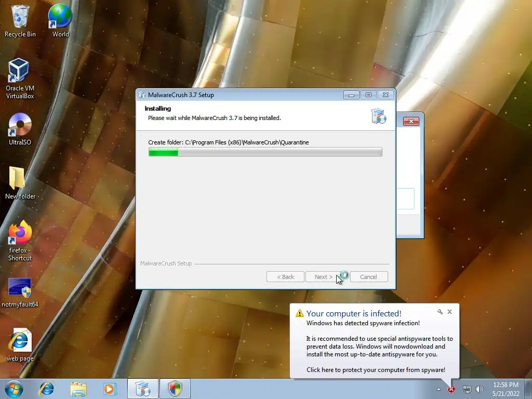The height and width of the screenshot is (399, 532).
Task: Click the MalwareCrush Setup title bar icon
Action: 142,95
